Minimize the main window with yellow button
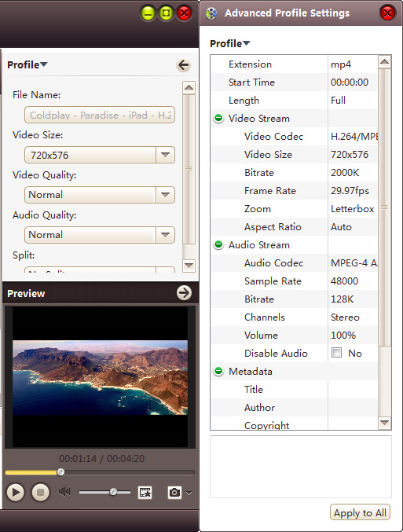The width and height of the screenshot is (403, 532). pos(148,13)
